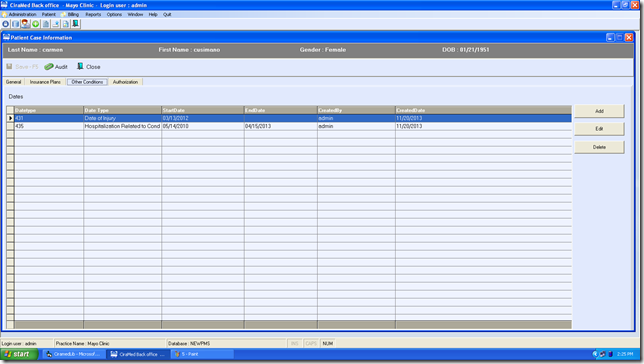Click the green plus add toolbar icon
The image size is (644, 364).
click(36, 24)
